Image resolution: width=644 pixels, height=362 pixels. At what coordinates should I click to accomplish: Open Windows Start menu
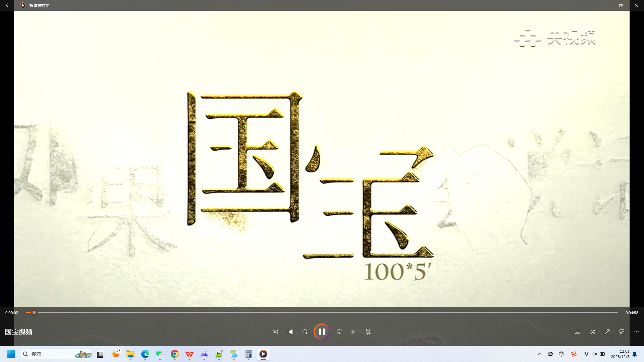(11, 354)
